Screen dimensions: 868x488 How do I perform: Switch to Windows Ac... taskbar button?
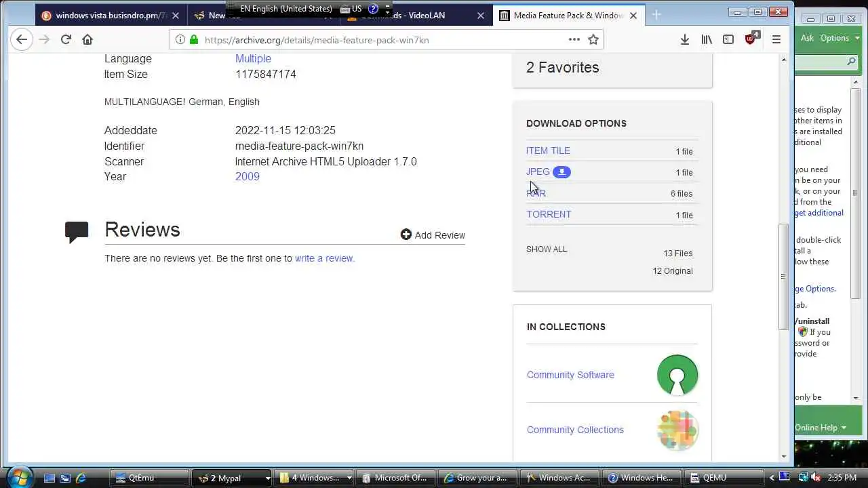[x=559, y=478]
